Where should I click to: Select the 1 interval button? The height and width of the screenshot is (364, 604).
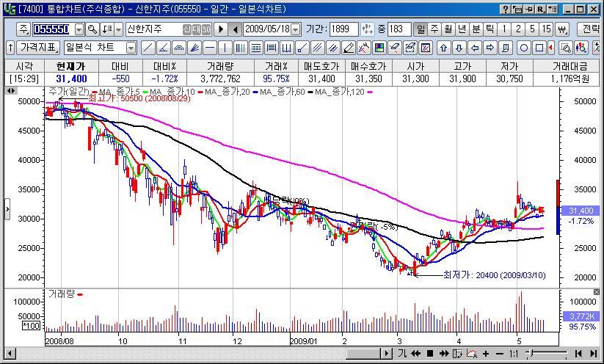pos(504,29)
